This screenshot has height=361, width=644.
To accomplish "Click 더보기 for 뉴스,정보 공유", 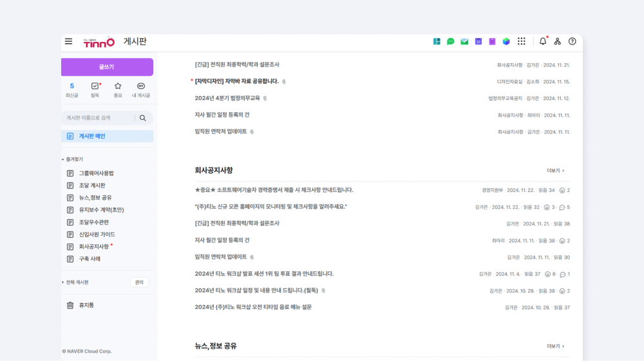I will point(555,346).
